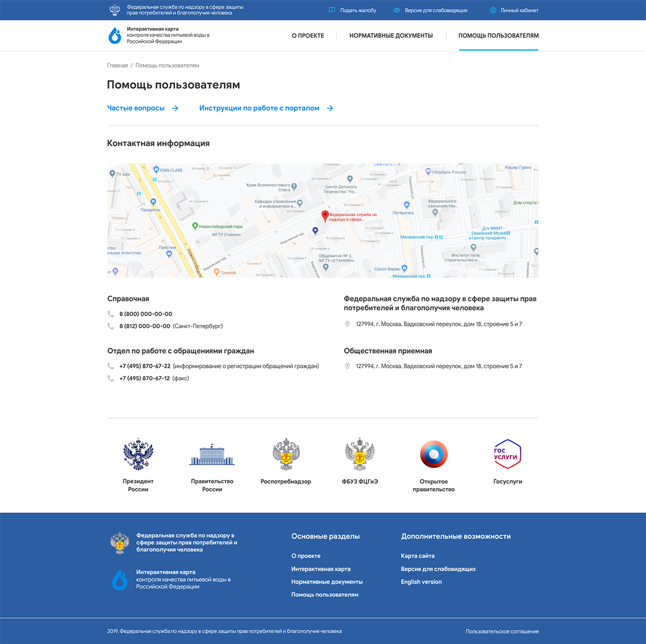Click the blue water drop site logo
Screen dimensions: 646x644
115,35
